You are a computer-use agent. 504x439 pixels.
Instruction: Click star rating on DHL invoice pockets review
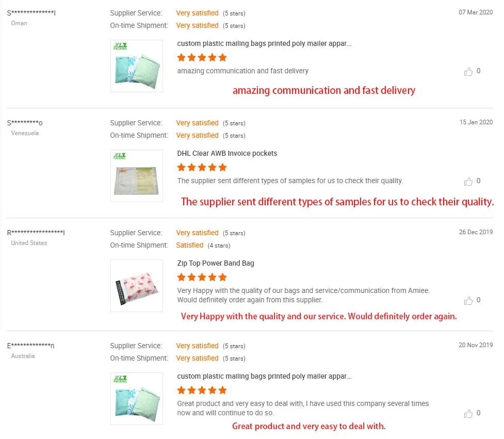coord(202,167)
